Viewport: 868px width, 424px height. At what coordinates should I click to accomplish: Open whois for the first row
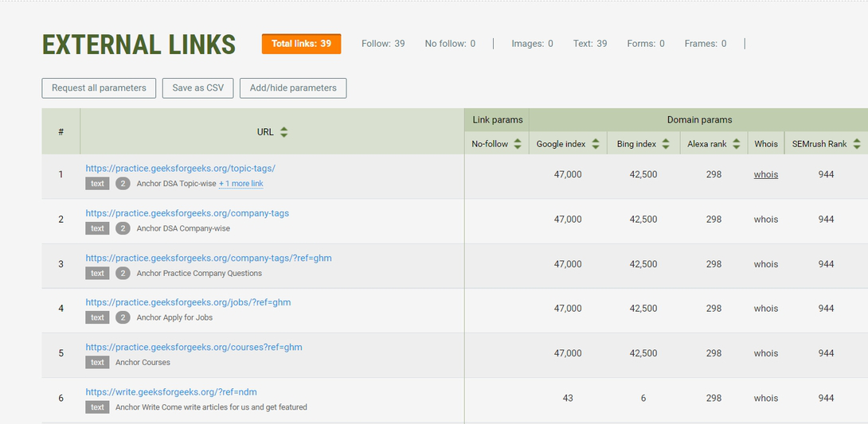pyautogui.click(x=765, y=174)
